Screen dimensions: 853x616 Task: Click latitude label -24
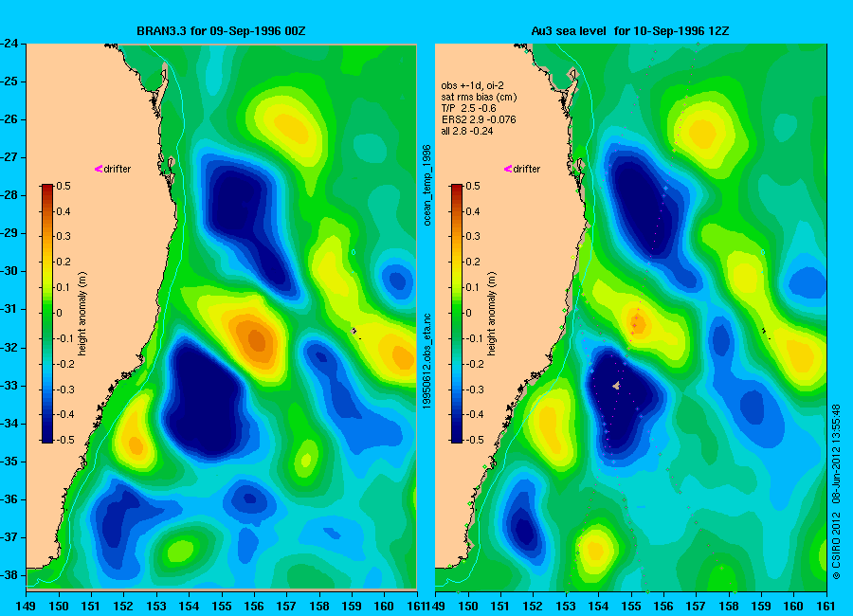(x=9, y=44)
